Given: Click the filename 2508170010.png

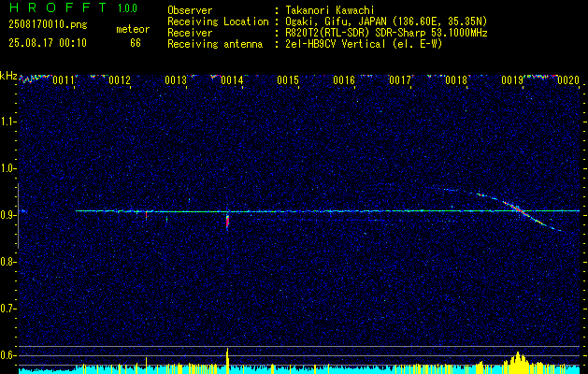Looking at the screenshot, I should click(x=48, y=24).
